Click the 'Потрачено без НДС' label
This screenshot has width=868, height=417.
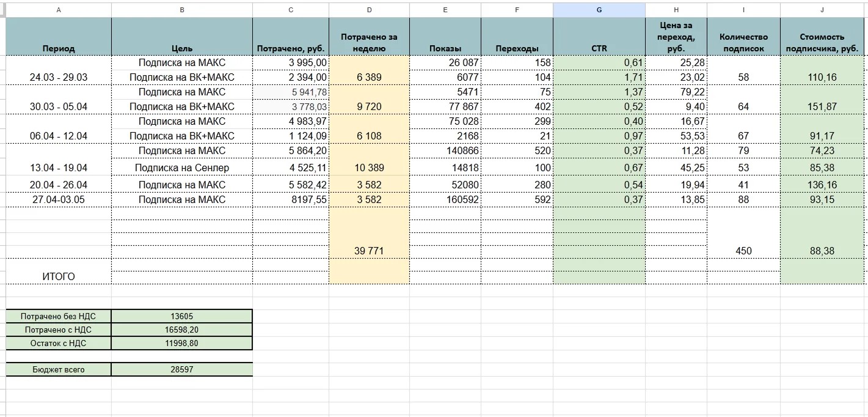pos(59,316)
